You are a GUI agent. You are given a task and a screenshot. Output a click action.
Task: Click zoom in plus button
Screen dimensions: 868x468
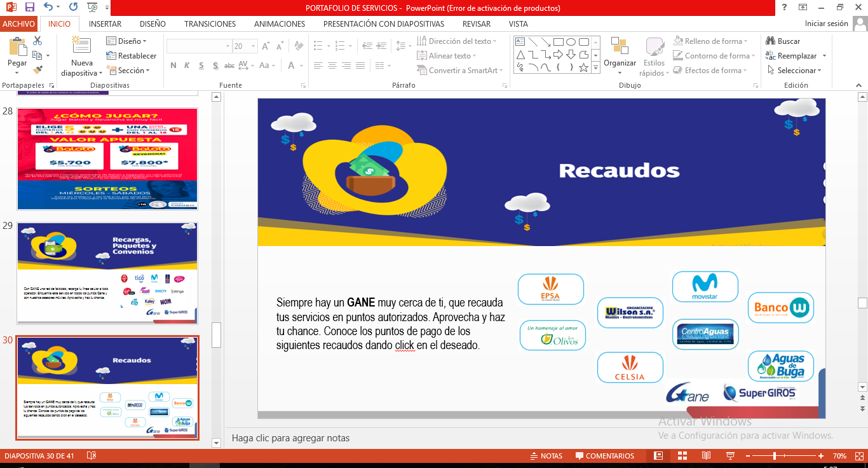pos(822,456)
